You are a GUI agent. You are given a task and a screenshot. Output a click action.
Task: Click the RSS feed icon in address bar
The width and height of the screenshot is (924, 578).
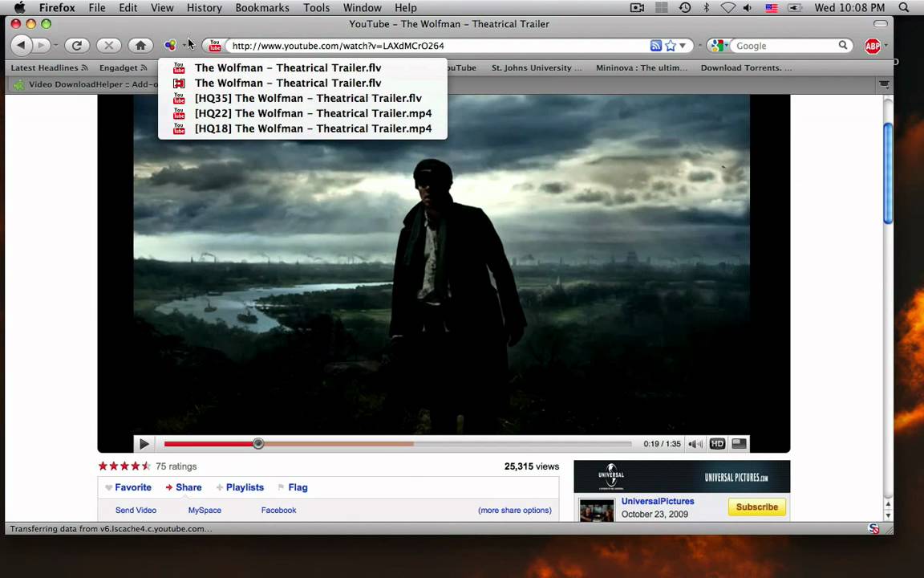(x=656, y=46)
